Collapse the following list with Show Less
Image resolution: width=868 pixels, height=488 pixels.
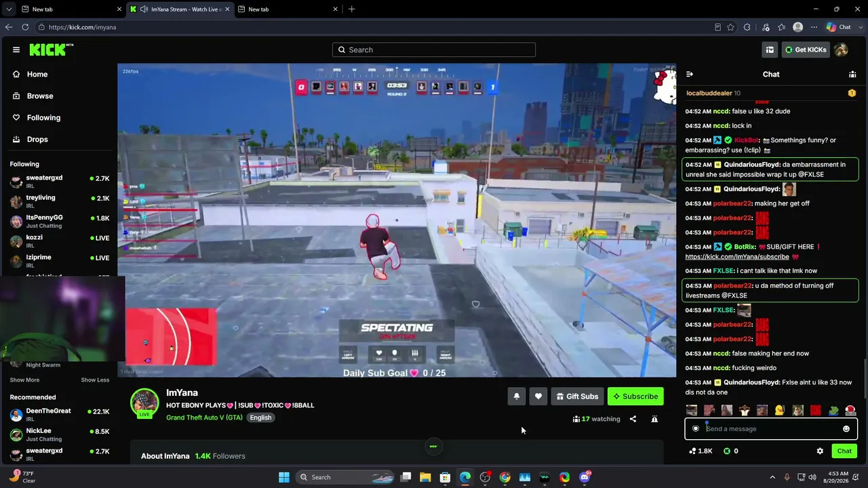95,380
